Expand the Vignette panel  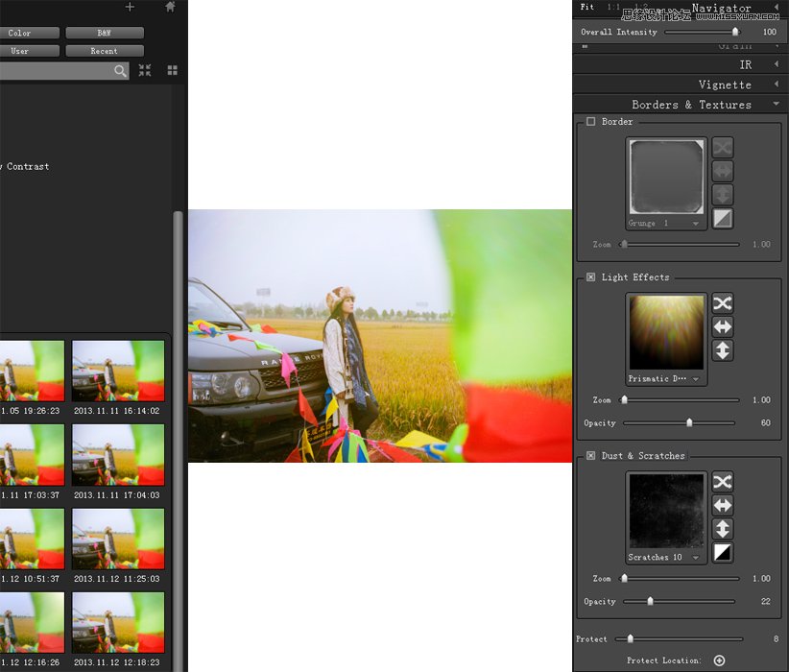(776, 84)
